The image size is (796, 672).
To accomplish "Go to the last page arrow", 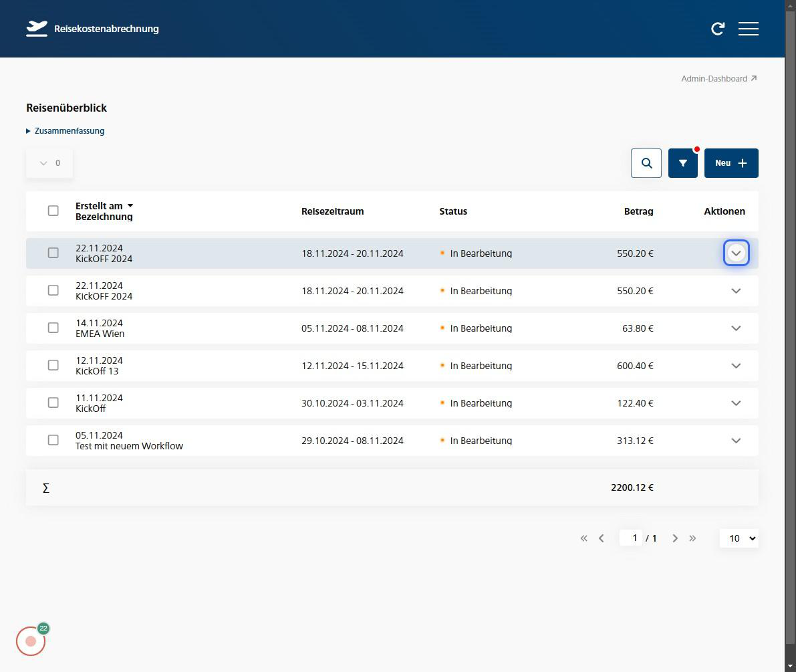I will (692, 538).
